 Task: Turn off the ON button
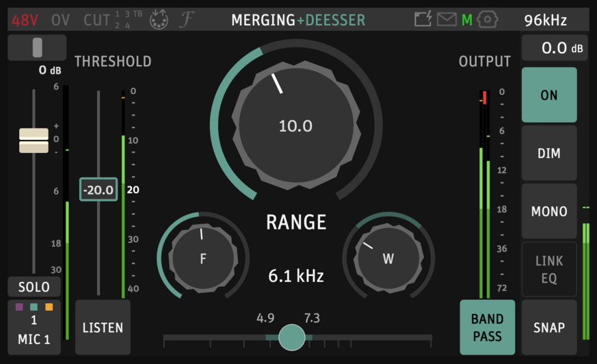[x=549, y=95]
